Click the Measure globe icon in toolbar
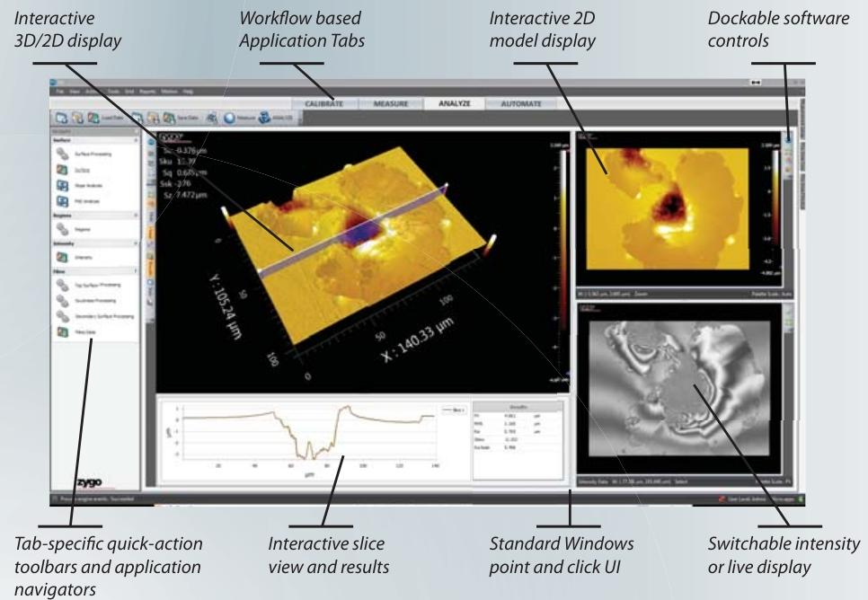This screenshot has height=600, width=868. click(229, 118)
